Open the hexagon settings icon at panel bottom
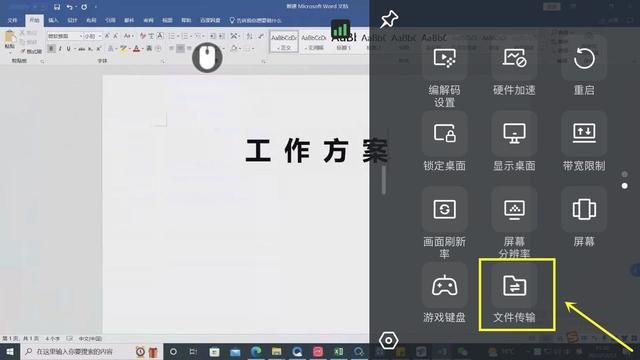Screen dimensions: 640x360 point(389,340)
